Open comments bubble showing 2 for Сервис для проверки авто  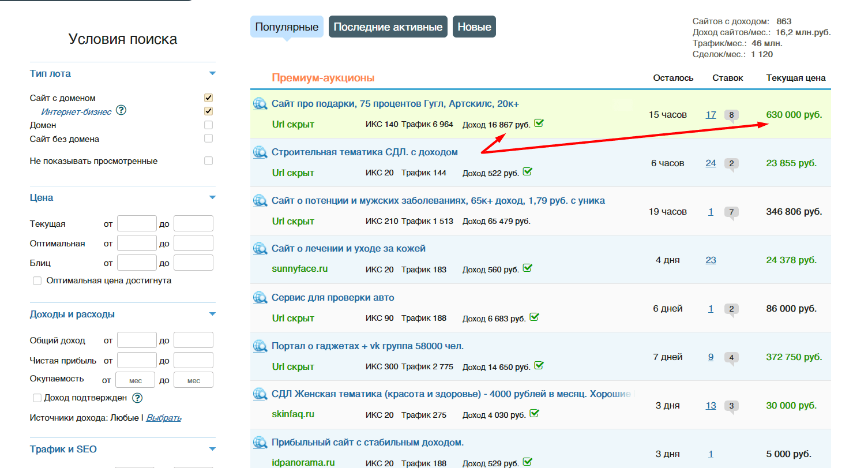731,310
